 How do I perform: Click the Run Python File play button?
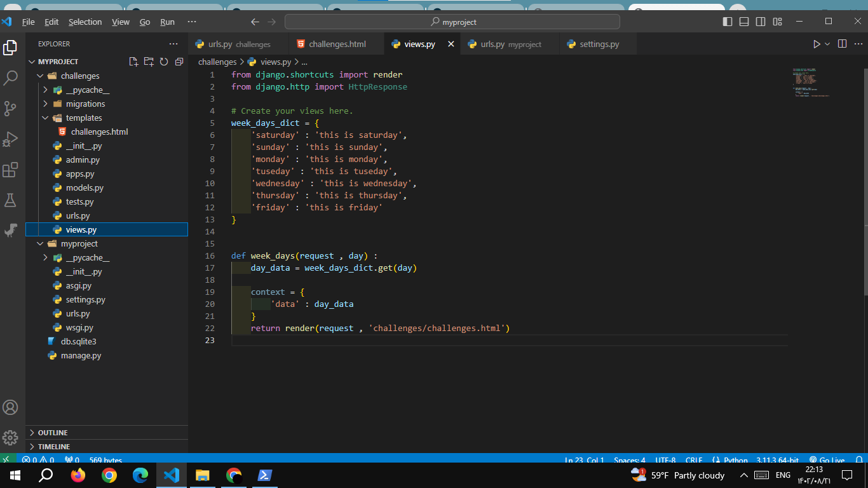pos(817,44)
